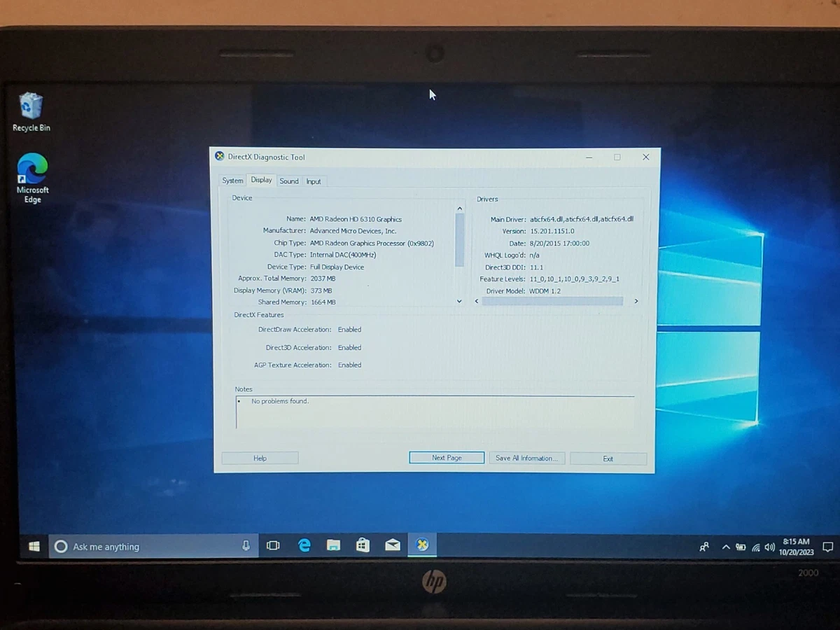Screen dimensions: 840x630
Task: Click the Notes box text "No problems found."
Action: click(280, 401)
